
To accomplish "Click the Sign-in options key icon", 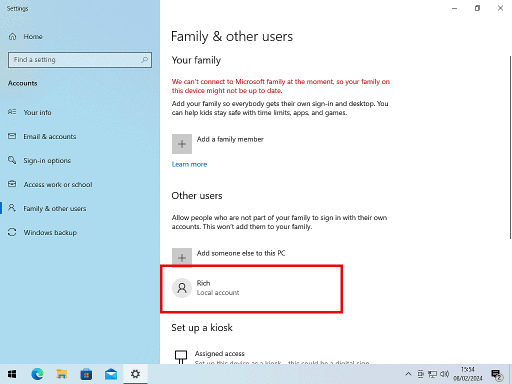I will pos(12,160).
